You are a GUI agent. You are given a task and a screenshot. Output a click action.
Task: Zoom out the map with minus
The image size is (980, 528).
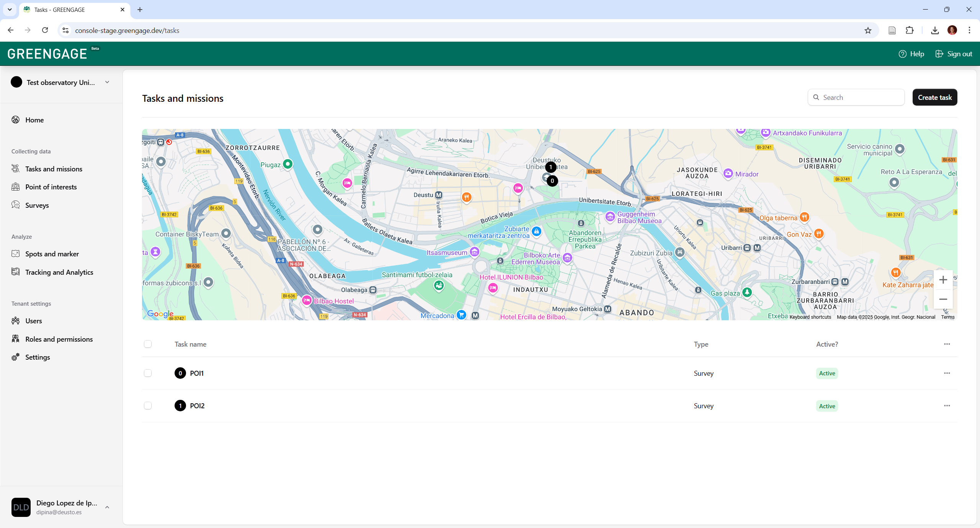tap(943, 299)
